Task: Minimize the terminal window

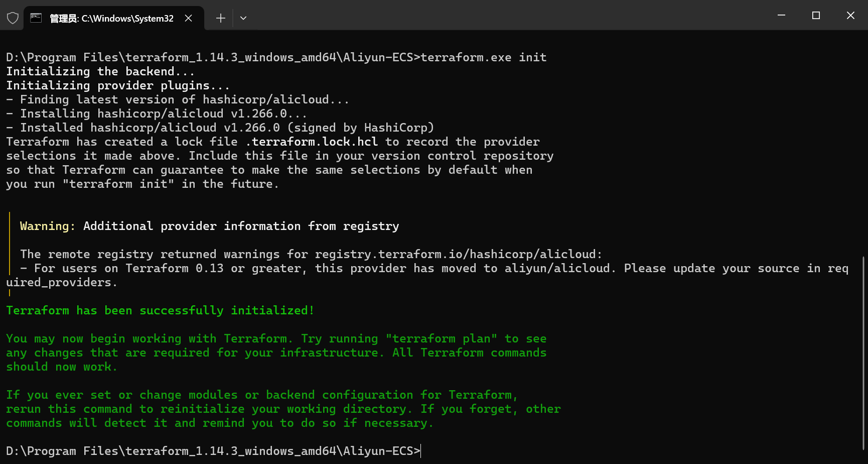Action: (x=781, y=16)
